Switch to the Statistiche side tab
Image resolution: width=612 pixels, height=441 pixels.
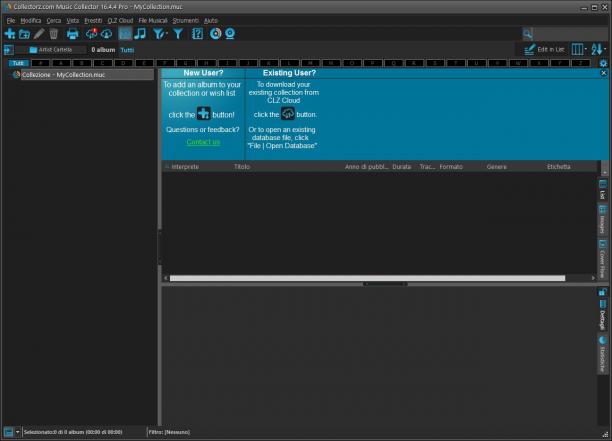pyautogui.click(x=602, y=355)
